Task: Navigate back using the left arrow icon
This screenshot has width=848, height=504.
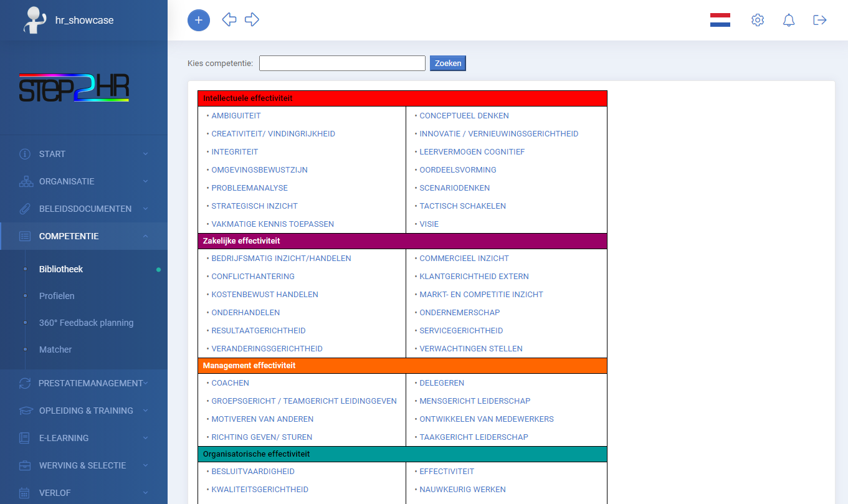Action: click(x=229, y=19)
